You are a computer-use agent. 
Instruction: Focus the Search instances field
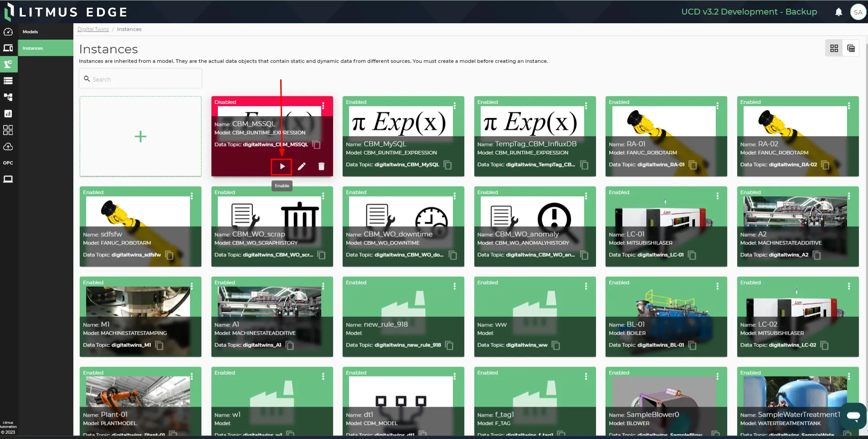click(x=140, y=79)
